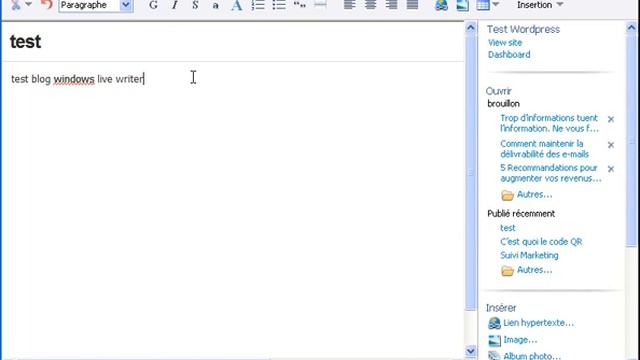Click the toolbar hyperlink globe icon

(x=441, y=5)
